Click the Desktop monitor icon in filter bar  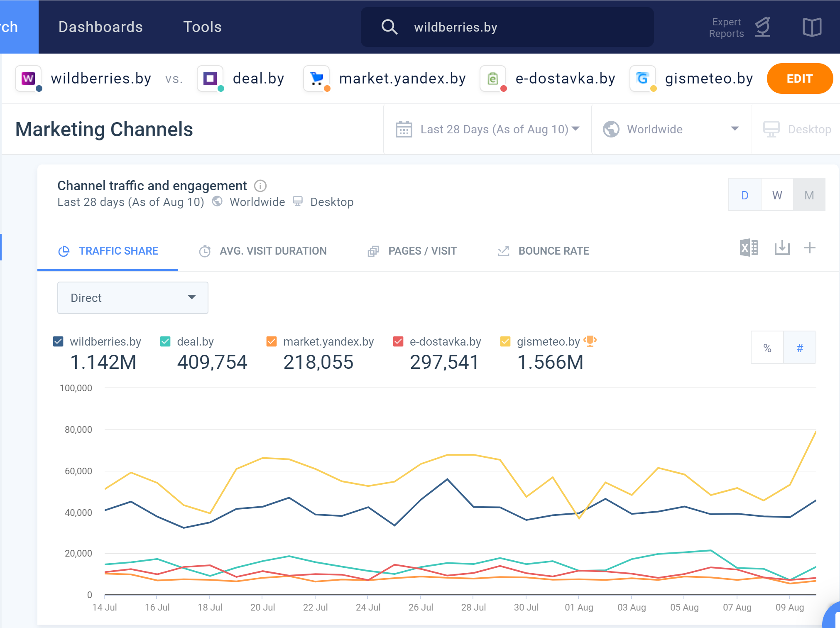click(x=771, y=129)
